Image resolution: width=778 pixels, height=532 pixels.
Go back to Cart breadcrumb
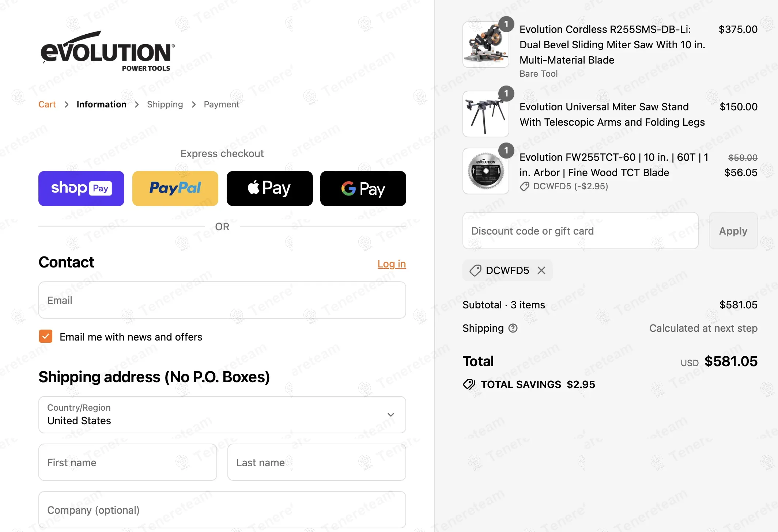pyautogui.click(x=47, y=104)
